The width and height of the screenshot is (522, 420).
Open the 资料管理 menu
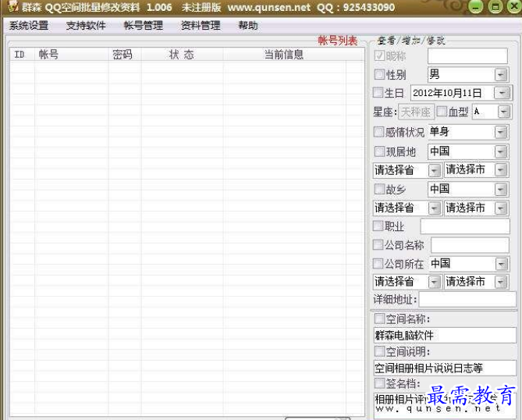[x=201, y=25]
